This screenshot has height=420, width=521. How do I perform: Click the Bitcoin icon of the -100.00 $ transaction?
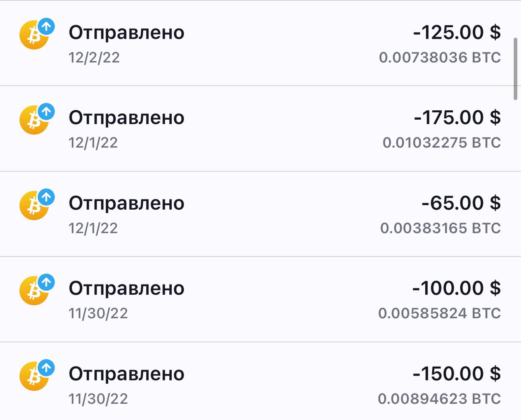pos(35,291)
